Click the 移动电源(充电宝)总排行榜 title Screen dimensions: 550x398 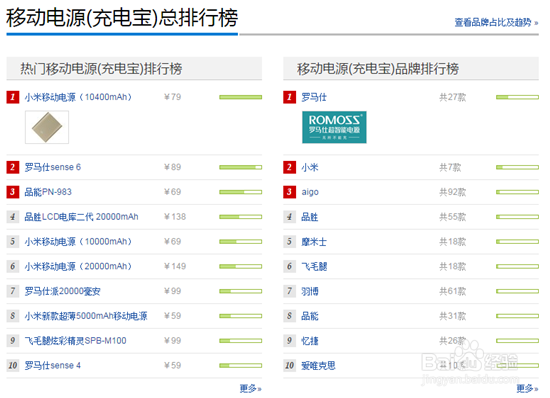[x=122, y=17]
